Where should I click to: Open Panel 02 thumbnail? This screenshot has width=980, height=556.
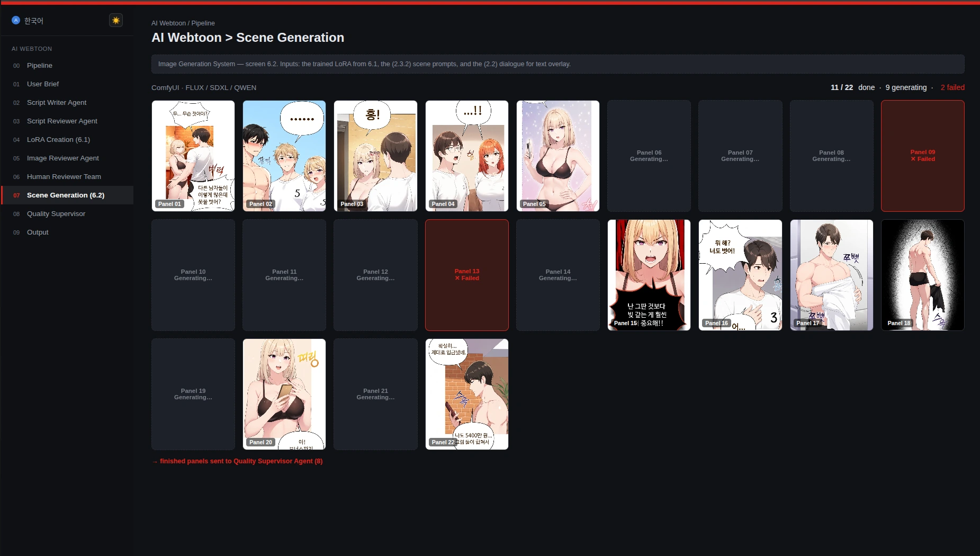[x=284, y=156]
